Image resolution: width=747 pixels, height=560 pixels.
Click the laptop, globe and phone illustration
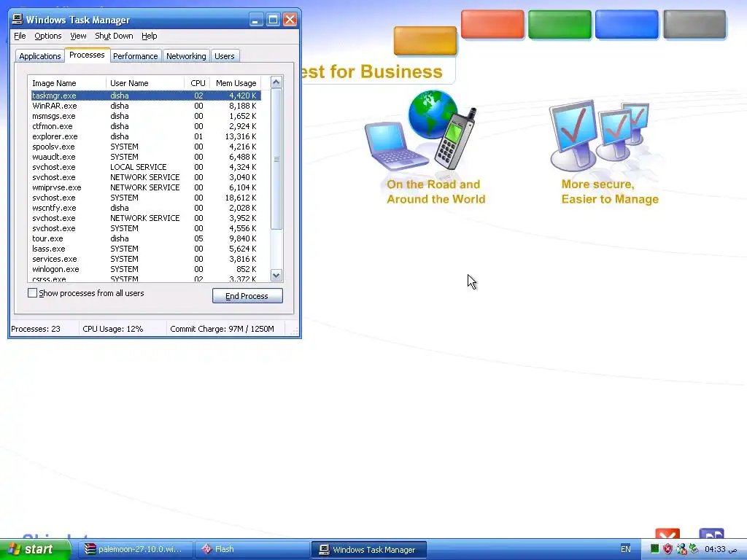pos(422,131)
